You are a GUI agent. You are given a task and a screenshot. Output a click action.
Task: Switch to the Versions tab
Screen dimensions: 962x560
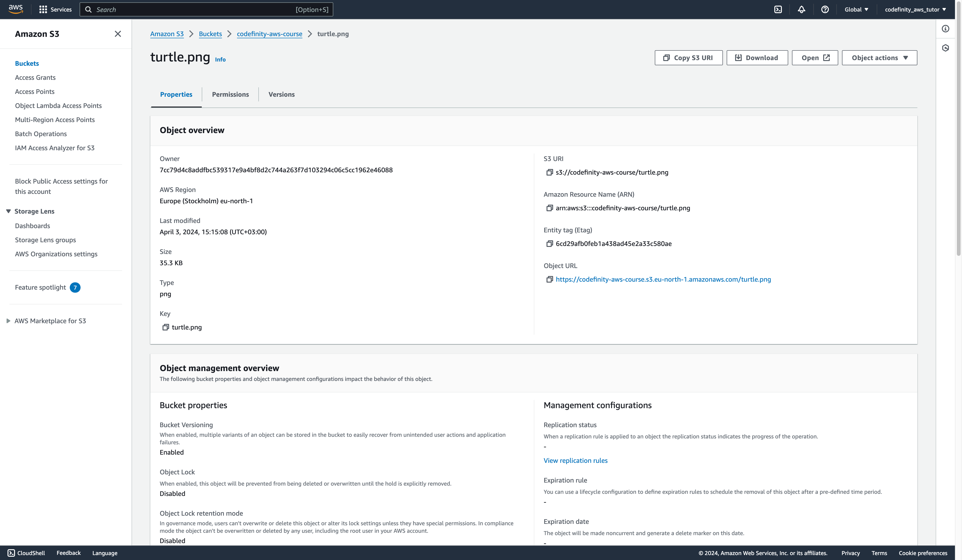281,94
